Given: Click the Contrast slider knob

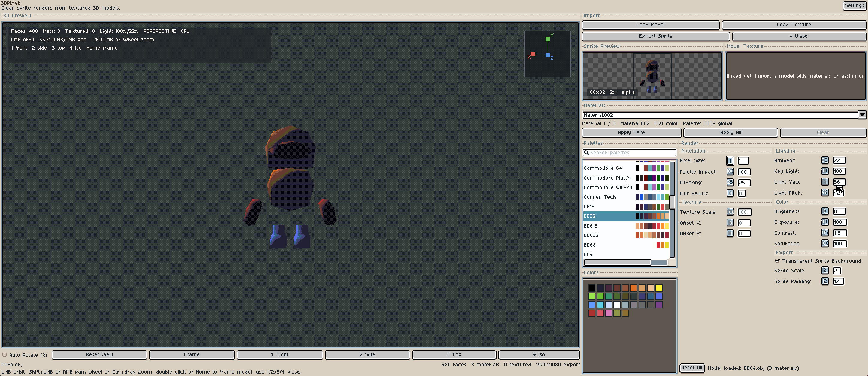Looking at the screenshot, I should [825, 233].
